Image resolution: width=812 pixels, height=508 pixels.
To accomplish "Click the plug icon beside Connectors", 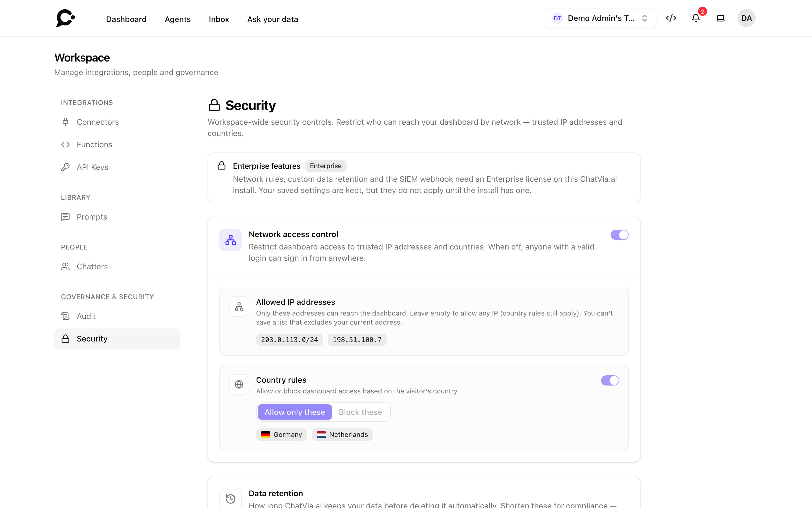I will (65, 122).
